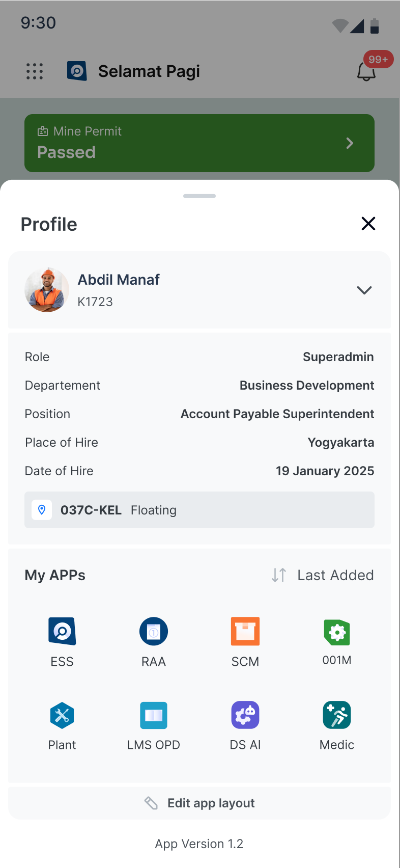Open Mine Permit Passed arrow
Viewport: 400px width, 868px height.
pyautogui.click(x=350, y=143)
